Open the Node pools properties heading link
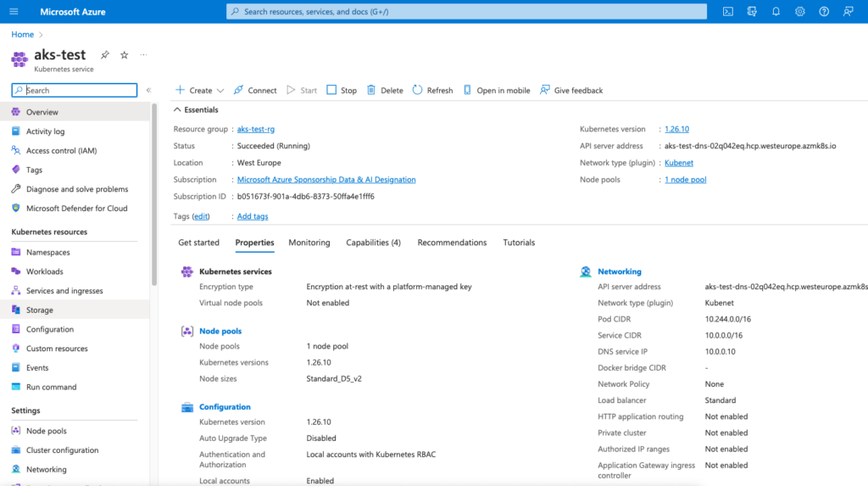The image size is (868, 486). 220,331
